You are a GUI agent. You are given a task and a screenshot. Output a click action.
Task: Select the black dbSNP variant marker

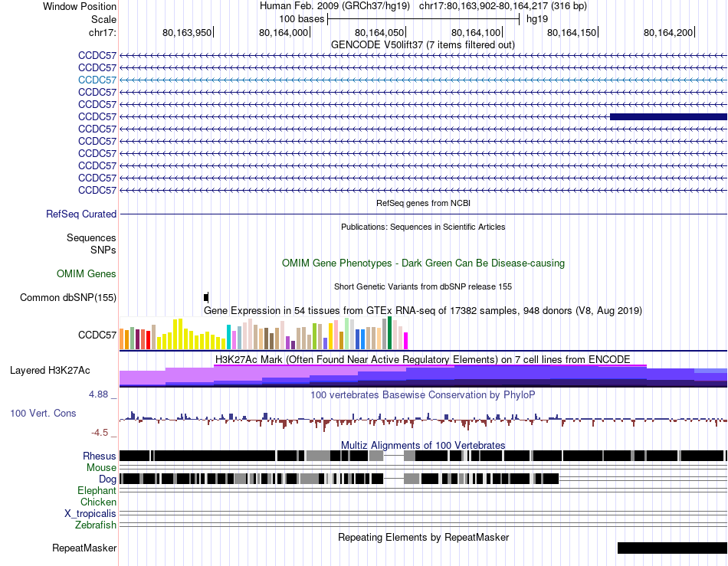click(206, 297)
